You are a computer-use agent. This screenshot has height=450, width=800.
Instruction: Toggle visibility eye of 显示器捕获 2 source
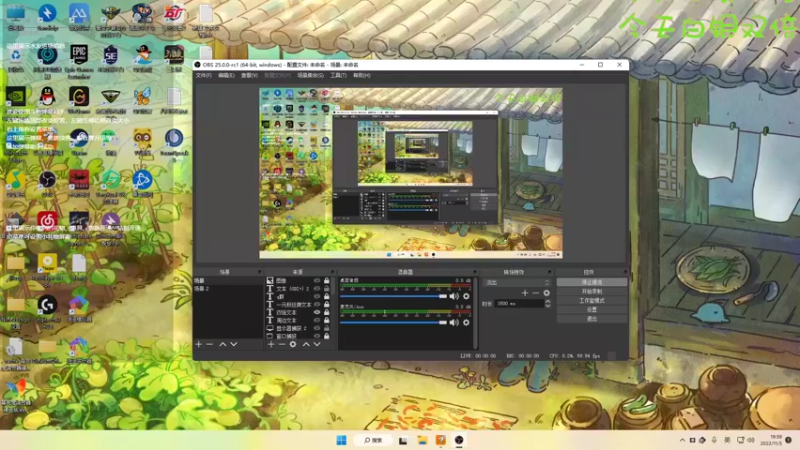click(x=317, y=328)
